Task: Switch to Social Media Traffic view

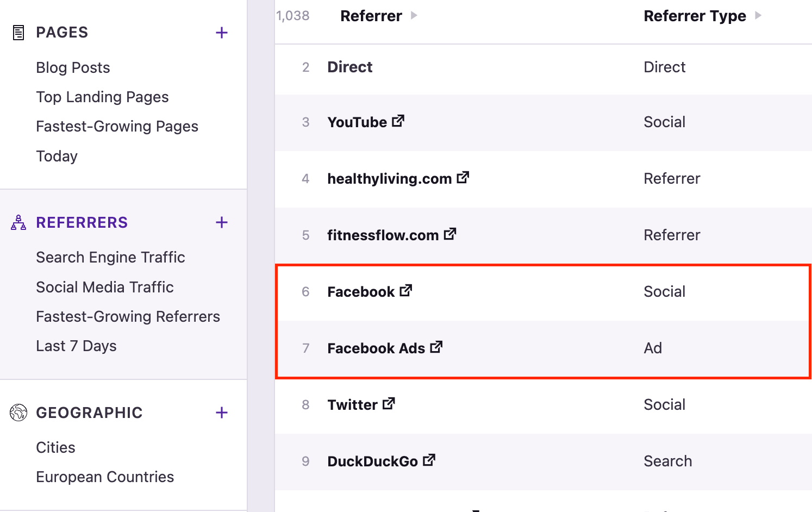Action: pyautogui.click(x=104, y=287)
